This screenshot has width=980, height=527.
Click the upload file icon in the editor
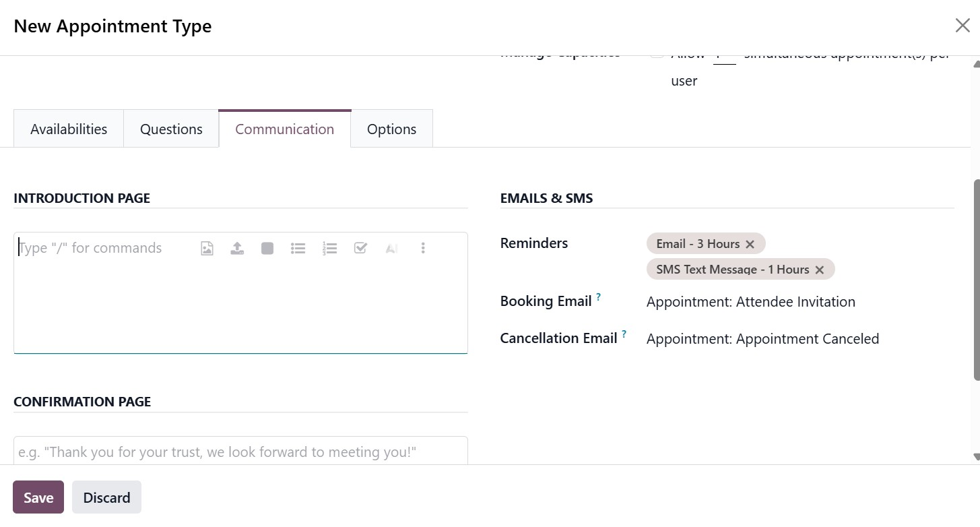point(237,249)
